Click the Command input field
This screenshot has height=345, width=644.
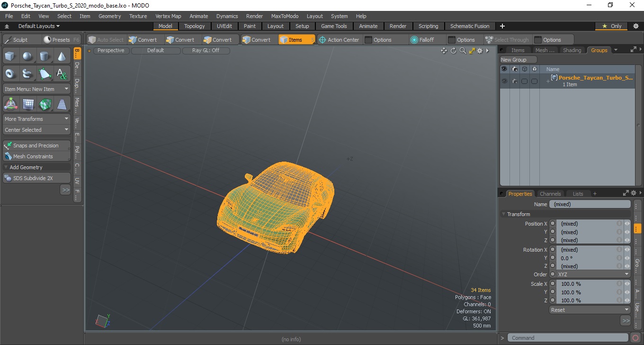click(x=568, y=338)
